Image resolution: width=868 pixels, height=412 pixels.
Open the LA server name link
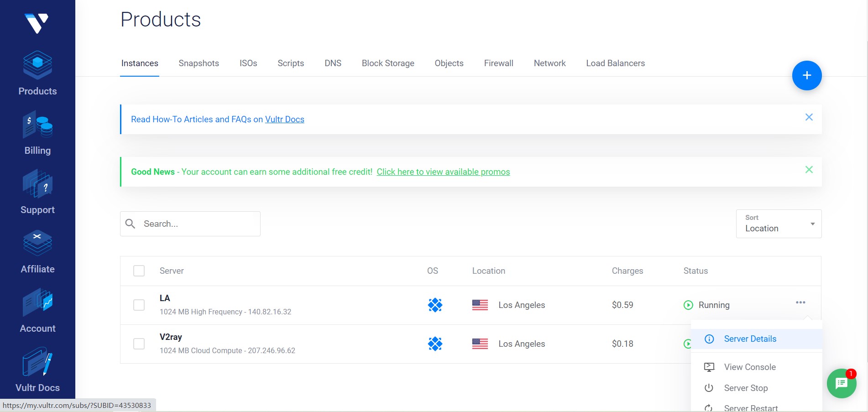[165, 298]
